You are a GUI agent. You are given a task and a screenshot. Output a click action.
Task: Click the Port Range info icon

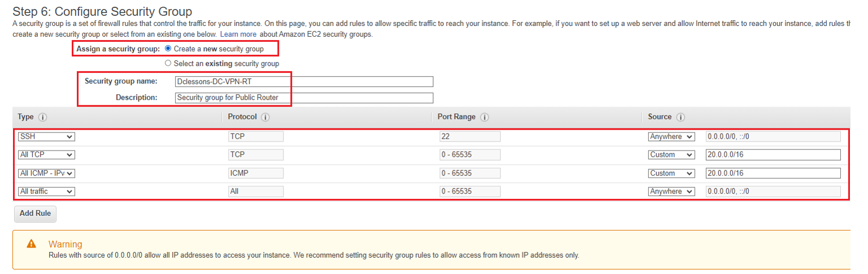click(485, 117)
